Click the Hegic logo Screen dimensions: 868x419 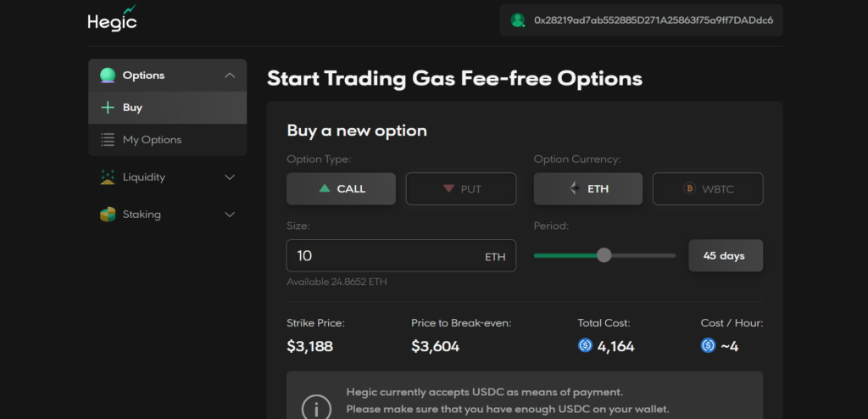pyautogui.click(x=111, y=20)
